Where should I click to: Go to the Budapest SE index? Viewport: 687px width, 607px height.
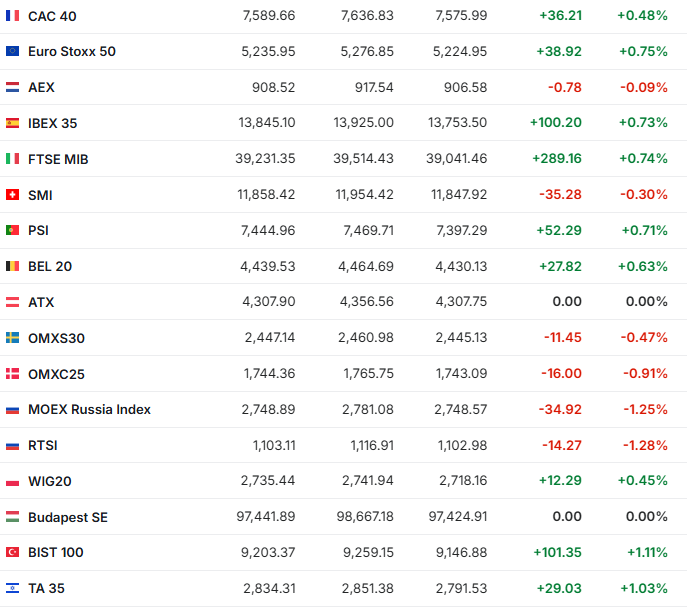point(68,517)
